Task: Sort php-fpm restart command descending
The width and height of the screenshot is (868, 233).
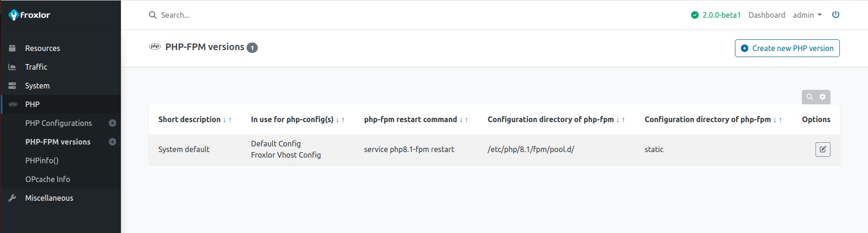Action: 461,120
